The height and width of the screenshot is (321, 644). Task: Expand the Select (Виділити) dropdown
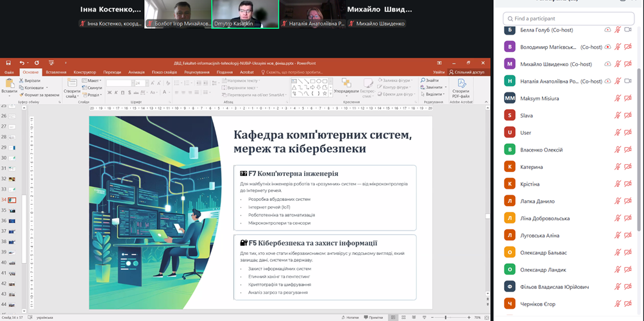pyautogui.click(x=433, y=94)
